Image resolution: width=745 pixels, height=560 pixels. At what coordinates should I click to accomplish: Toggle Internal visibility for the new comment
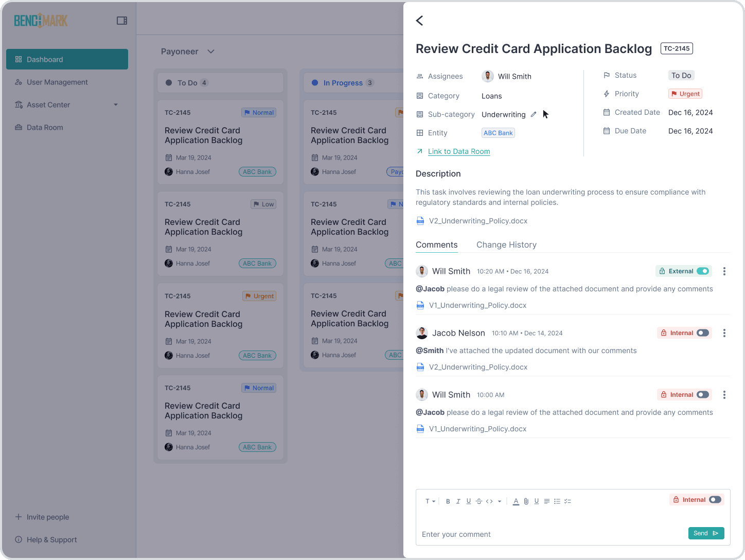715,500
